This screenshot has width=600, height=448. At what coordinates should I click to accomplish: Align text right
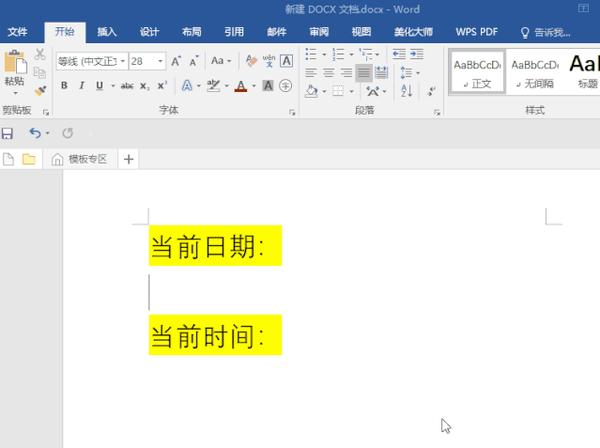(x=346, y=73)
